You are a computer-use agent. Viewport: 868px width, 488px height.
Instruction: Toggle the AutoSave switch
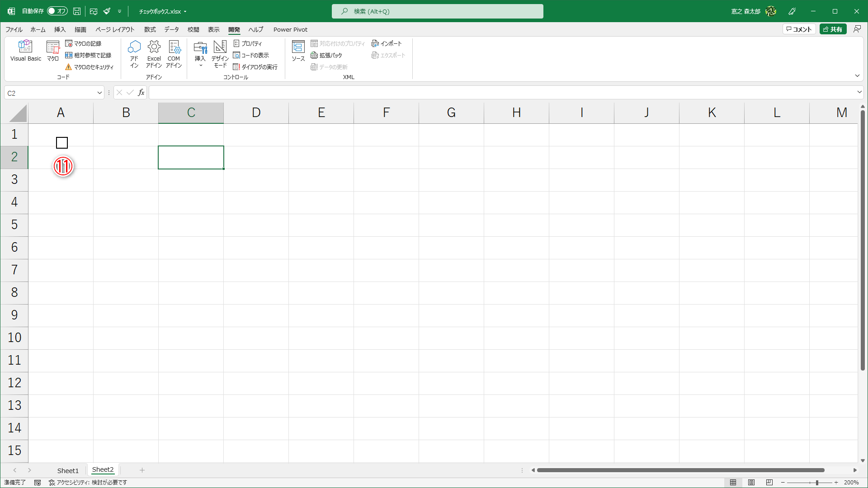pyautogui.click(x=57, y=11)
